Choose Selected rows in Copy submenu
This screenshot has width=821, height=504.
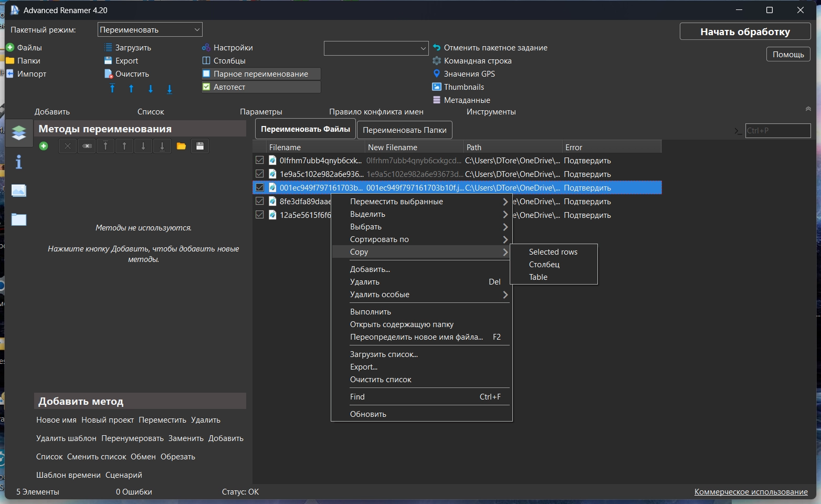tap(553, 252)
